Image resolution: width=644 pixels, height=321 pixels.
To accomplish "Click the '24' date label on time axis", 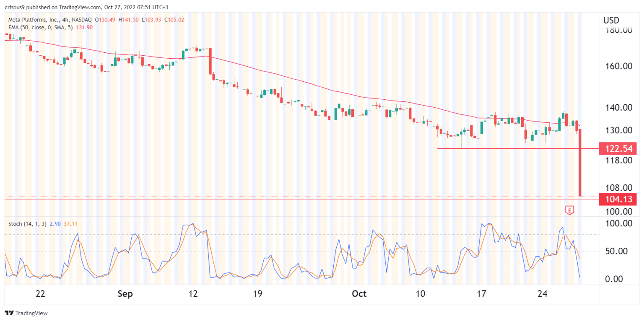I will [x=543, y=294].
